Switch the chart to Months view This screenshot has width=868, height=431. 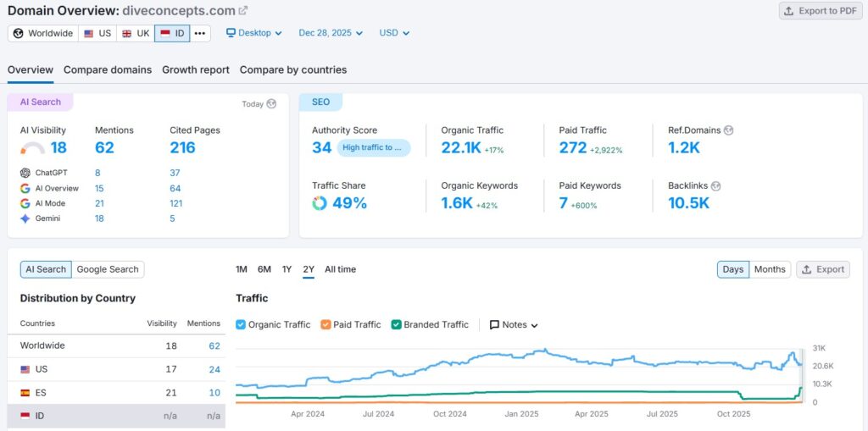coord(770,269)
